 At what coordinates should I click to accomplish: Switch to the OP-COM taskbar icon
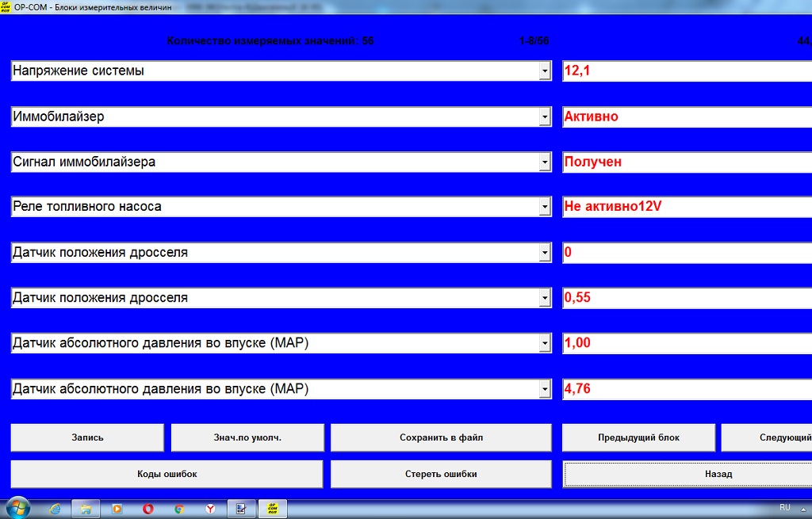[x=272, y=509]
